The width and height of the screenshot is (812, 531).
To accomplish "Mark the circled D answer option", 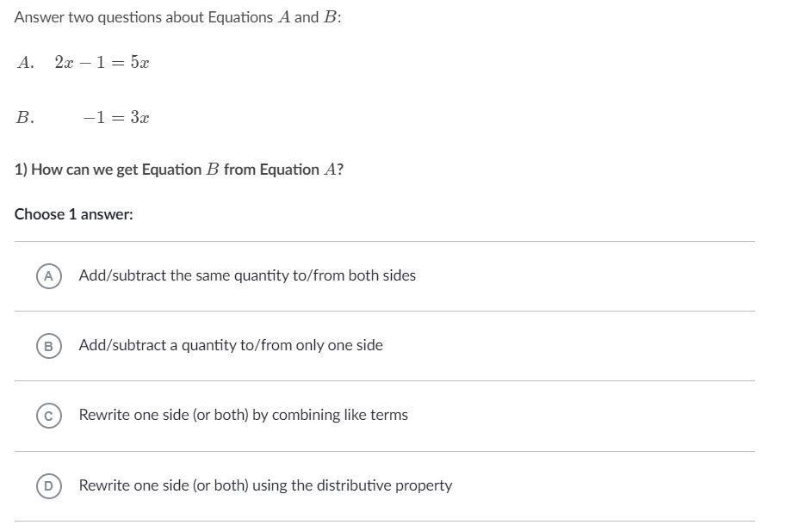I will coord(49,486).
